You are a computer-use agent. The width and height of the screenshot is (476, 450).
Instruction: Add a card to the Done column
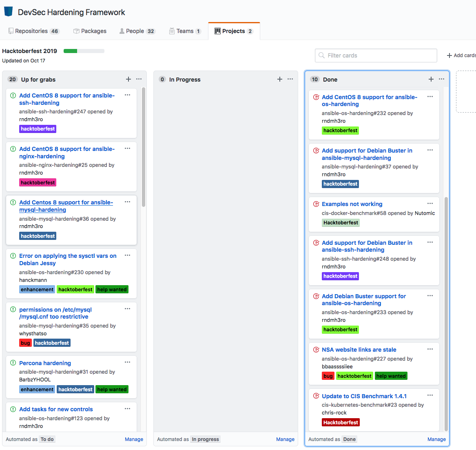[431, 79]
